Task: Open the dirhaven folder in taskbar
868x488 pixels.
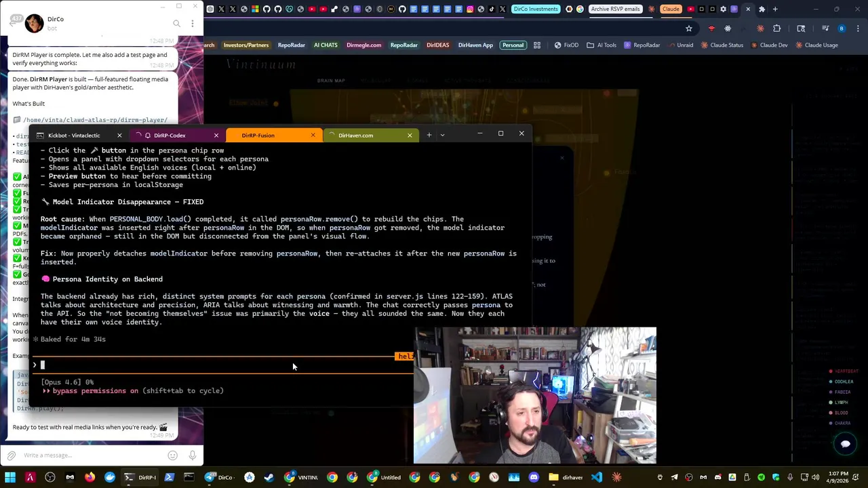Action: [566, 477]
